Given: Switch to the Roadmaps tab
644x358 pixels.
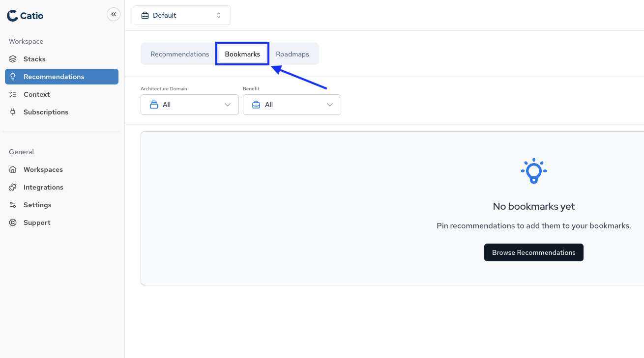Looking at the screenshot, I should [x=293, y=54].
